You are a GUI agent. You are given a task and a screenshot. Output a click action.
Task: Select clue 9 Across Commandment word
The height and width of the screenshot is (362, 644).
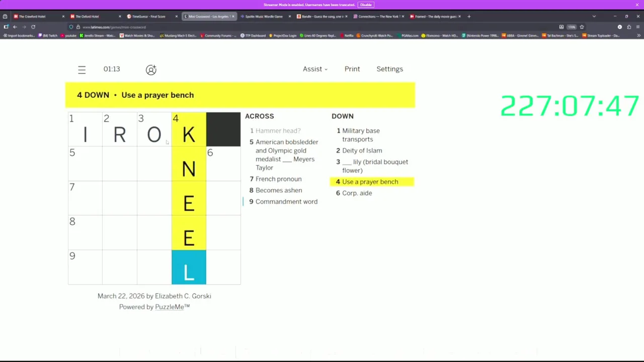tap(283, 202)
